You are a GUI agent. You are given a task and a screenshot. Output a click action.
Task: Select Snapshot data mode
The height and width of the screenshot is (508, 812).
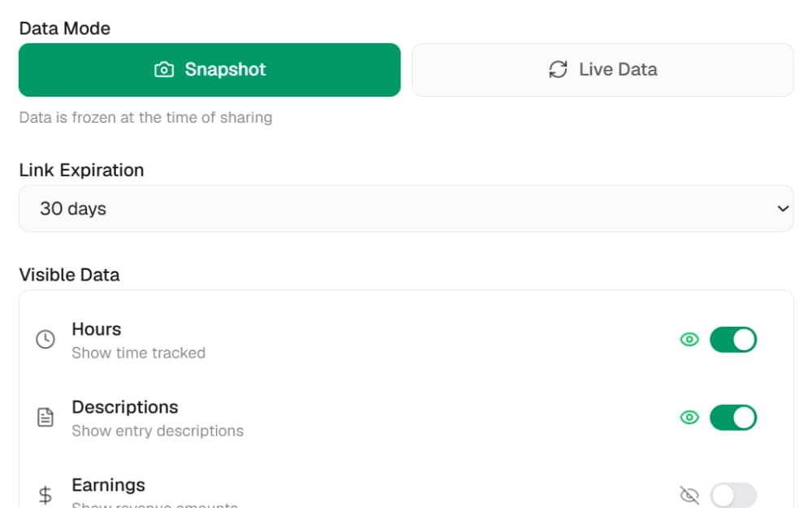(x=209, y=69)
